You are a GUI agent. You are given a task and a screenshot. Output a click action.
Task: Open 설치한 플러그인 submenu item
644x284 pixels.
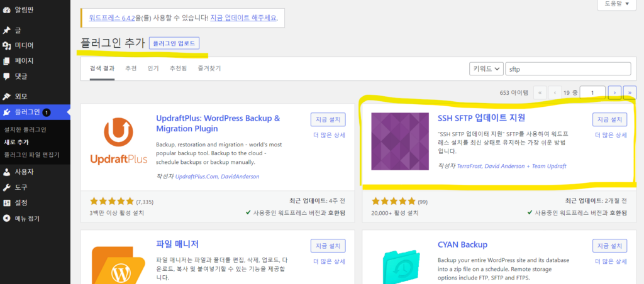coord(25,129)
